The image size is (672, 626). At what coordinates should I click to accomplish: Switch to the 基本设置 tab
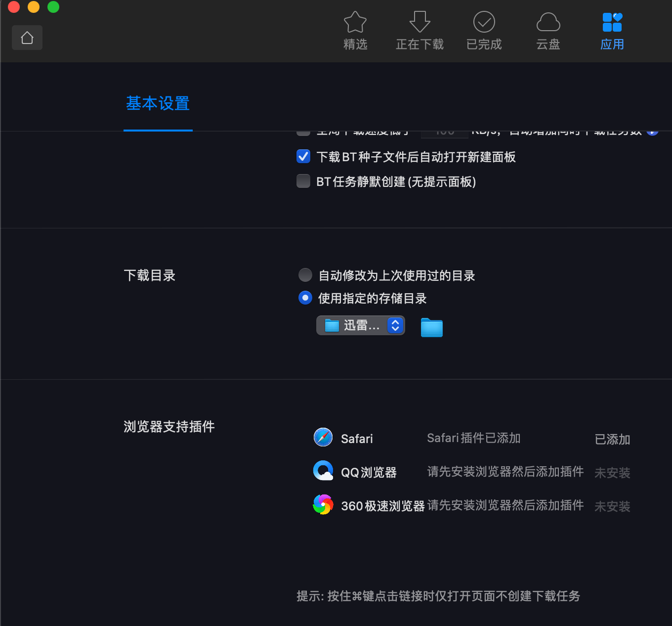tap(158, 103)
